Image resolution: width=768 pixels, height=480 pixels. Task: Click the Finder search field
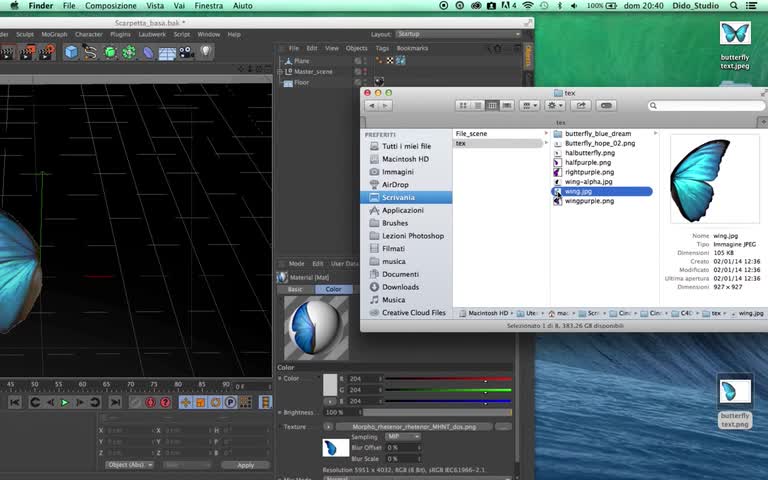[706, 105]
